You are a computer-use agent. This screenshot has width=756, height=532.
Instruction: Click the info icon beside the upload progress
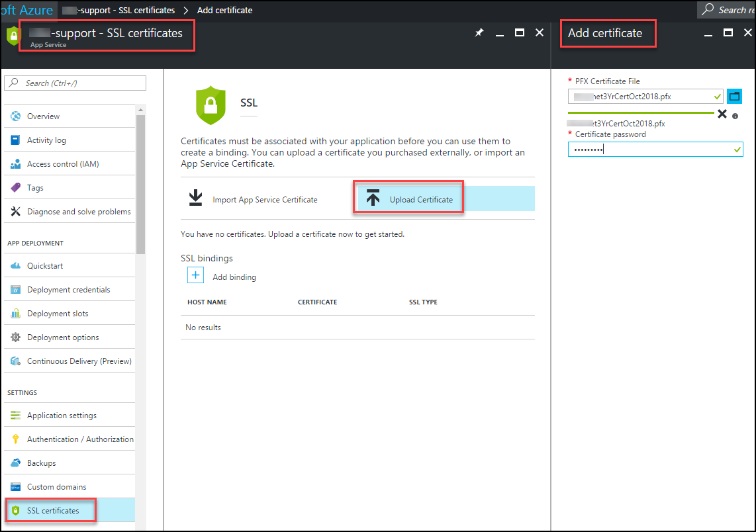[x=735, y=116]
